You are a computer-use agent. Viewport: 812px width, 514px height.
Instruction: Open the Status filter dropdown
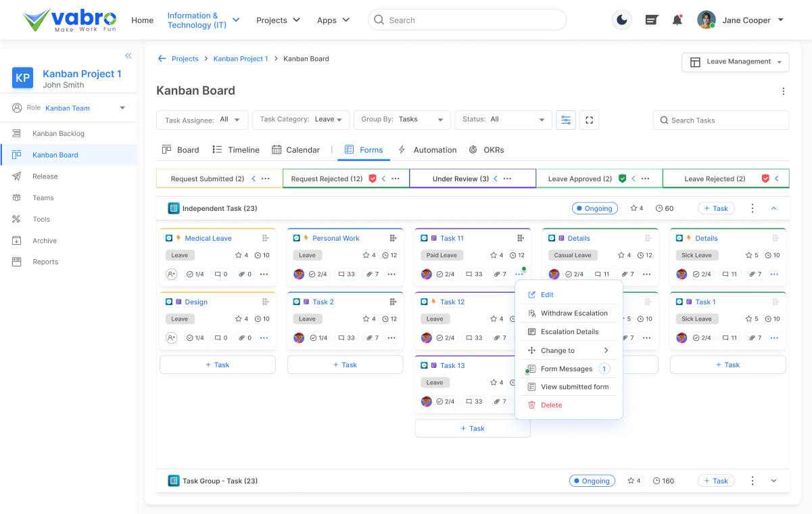pyautogui.click(x=503, y=120)
